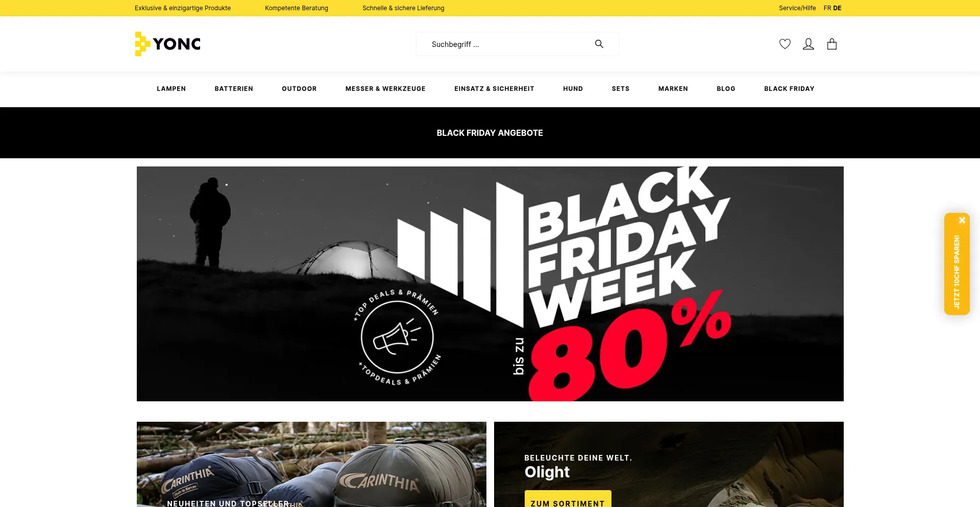Open the user account icon
This screenshot has height=507, width=980.
pos(808,44)
